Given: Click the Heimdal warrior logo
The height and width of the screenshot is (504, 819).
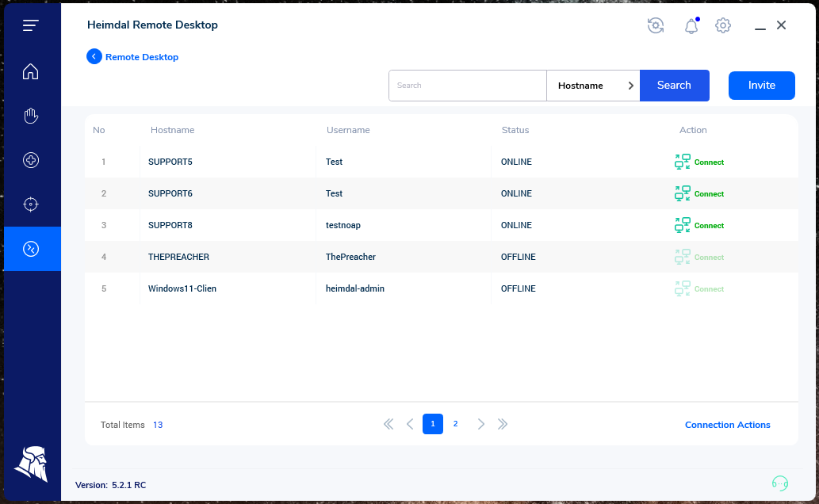Looking at the screenshot, I should point(32,464).
